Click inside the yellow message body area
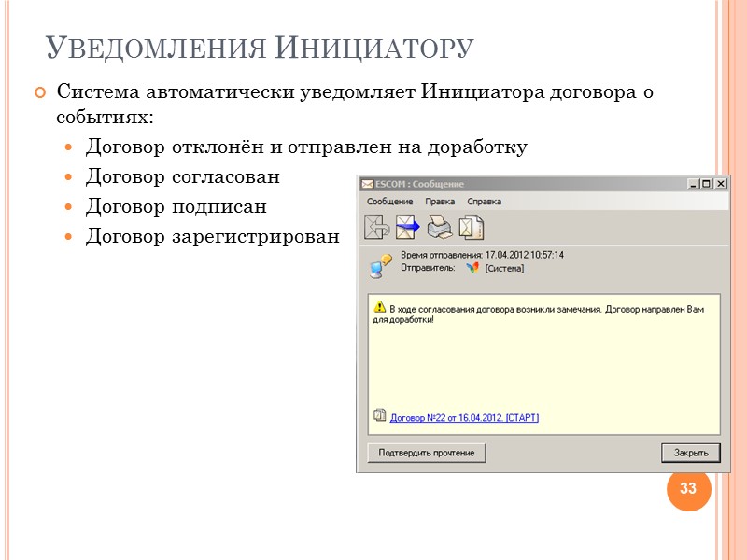Screen dimensions: 747x560 (542, 364)
